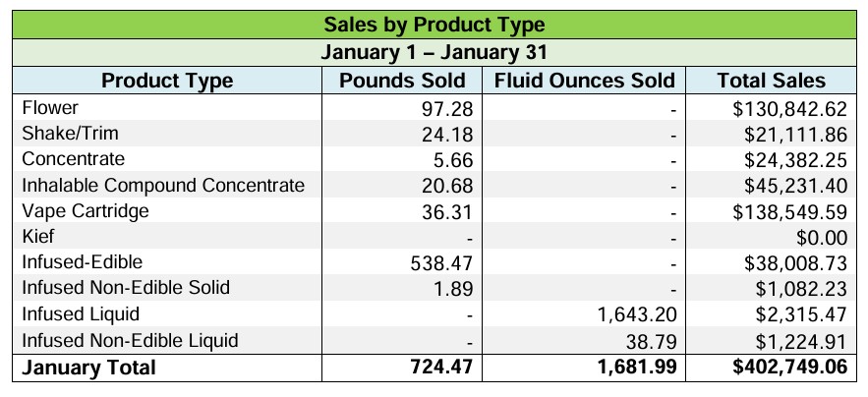Click the total pounds sold 724.47
The height and width of the screenshot is (397, 868).
[441, 368]
